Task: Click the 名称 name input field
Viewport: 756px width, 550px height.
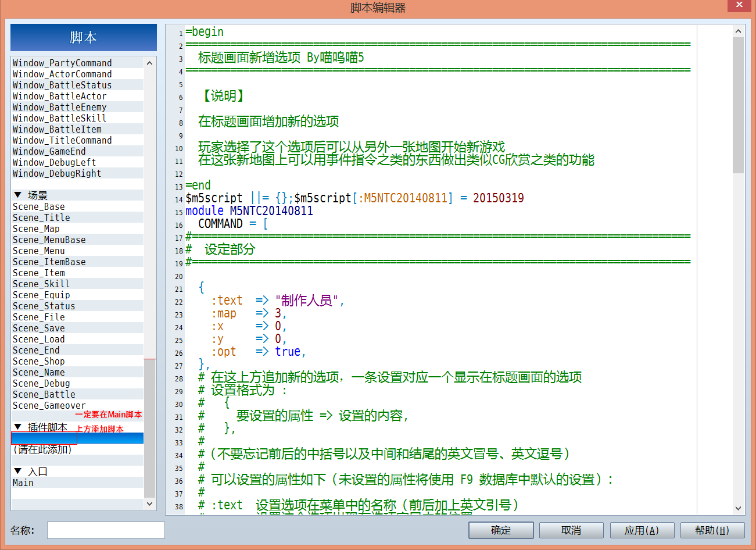Action: click(x=106, y=530)
